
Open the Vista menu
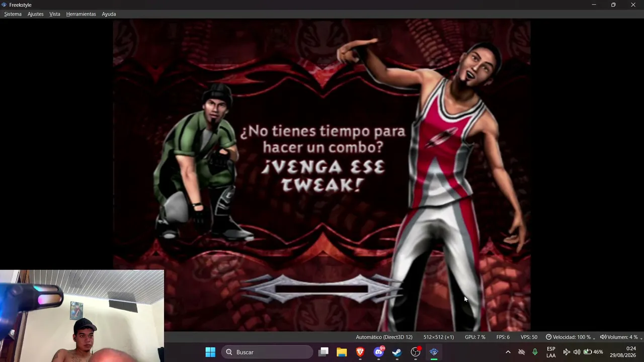(x=55, y=14)
